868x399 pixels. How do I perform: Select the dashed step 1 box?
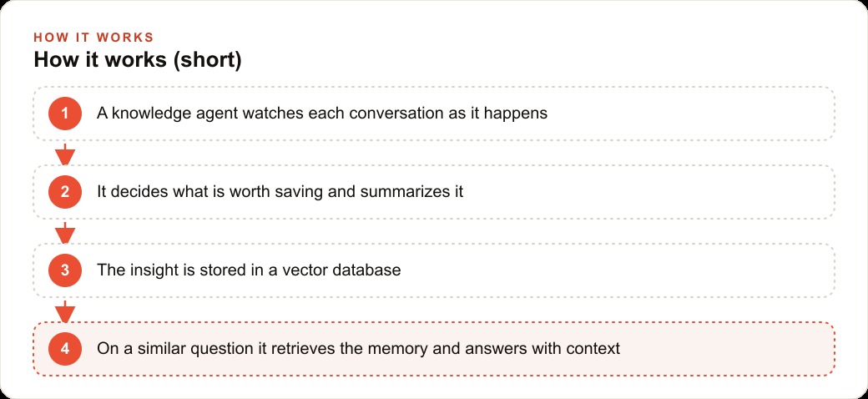click(434, 114)
